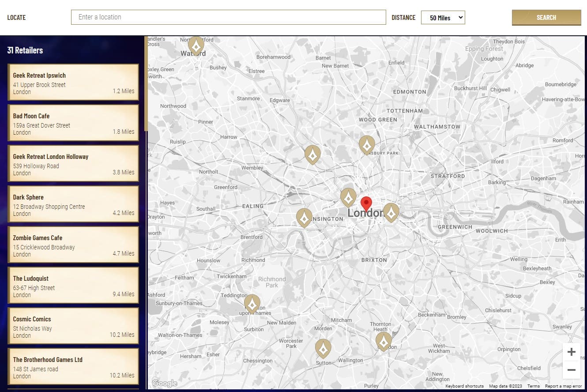587x392 pixels.
Task: Click the St Nicholas Way address
Action: tap(32, 328)
